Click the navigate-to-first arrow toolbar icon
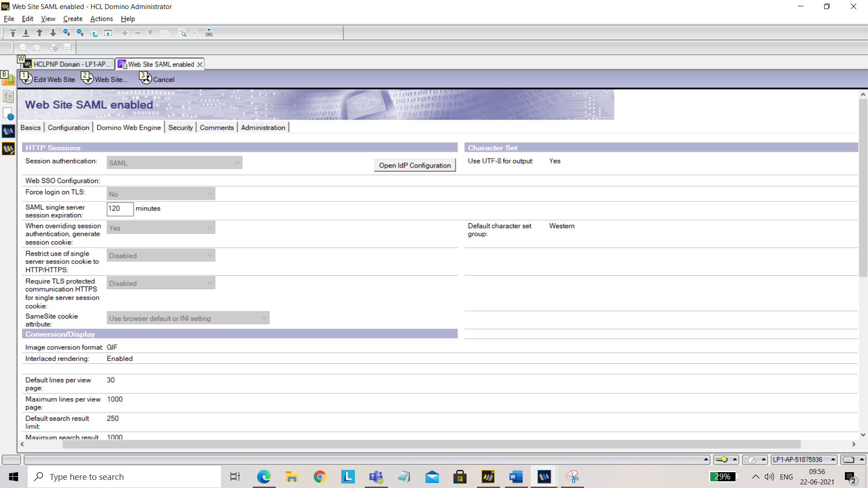The image size is (868, 488). coord(13,33)
